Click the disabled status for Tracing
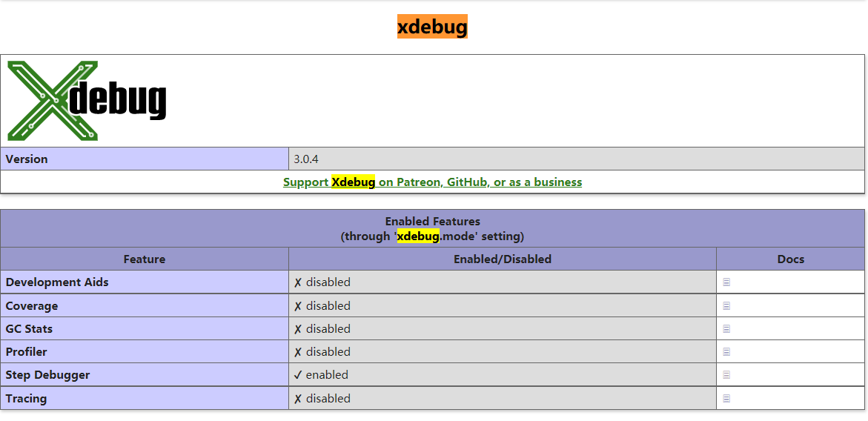868x421 pixels. 322,398
